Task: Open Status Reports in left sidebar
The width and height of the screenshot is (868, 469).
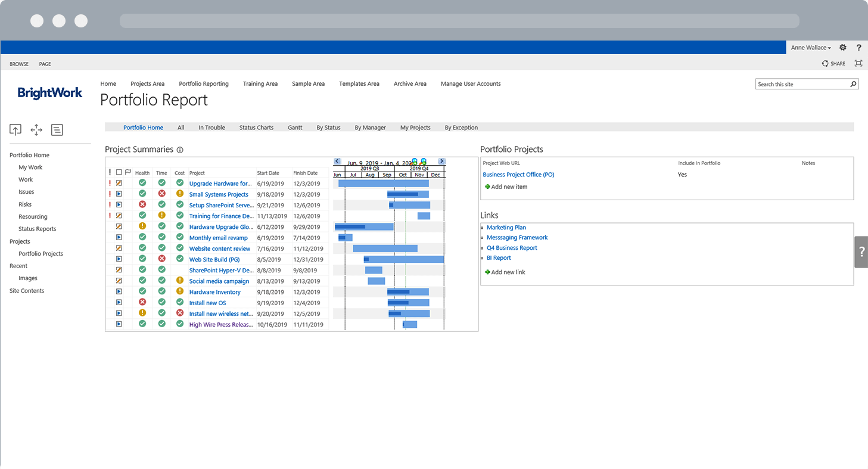Action: click(x=38, y=229)
